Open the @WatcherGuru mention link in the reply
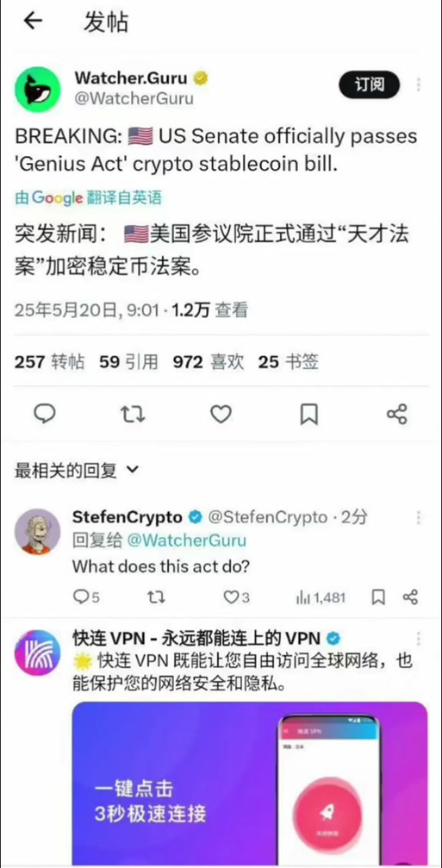Screen dimensions: 442x868 (x=186, y=540)
